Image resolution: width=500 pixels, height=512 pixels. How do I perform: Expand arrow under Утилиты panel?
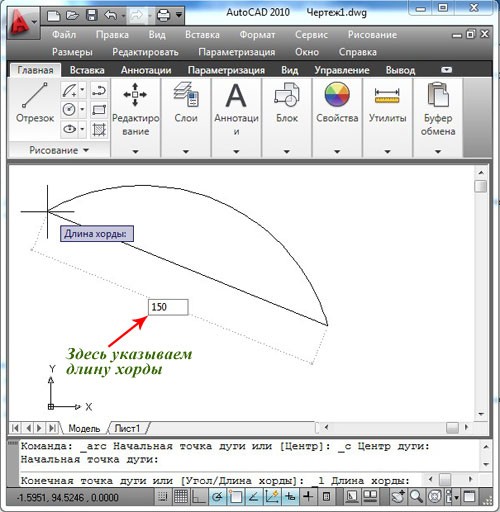coord(387,152)
